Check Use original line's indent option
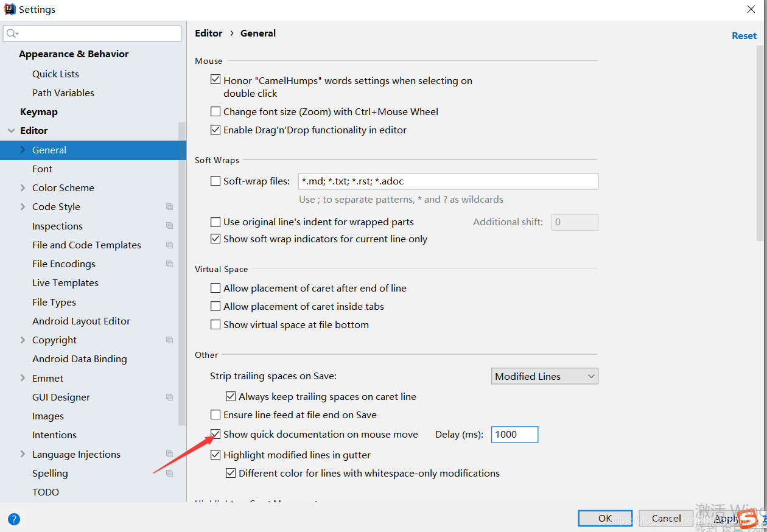Image resolution: width=767 pixels, height=532 pixels. pos(215,222)
